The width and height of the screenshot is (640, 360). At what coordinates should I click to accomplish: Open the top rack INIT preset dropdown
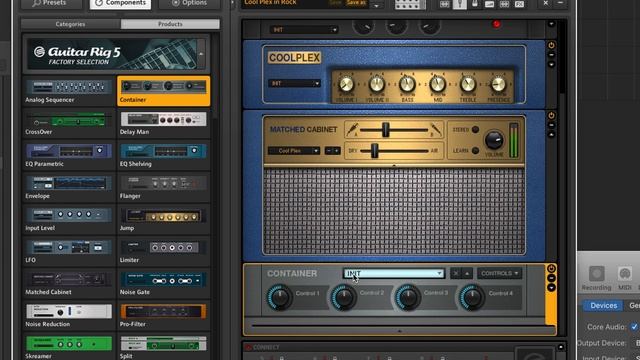(303, 30)
